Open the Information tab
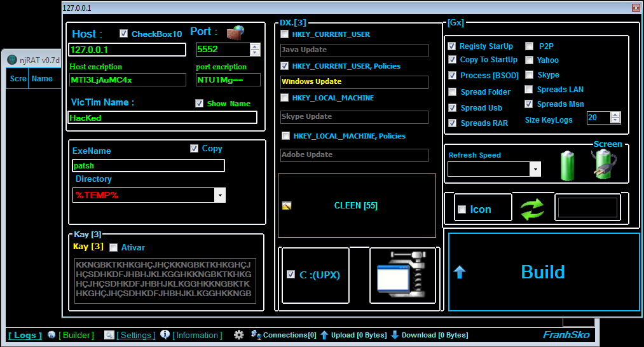 [x=197, y=336]
